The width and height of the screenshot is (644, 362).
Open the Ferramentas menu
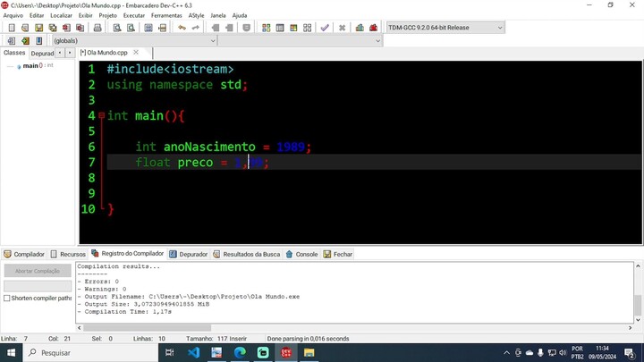(x=166, y=15)
